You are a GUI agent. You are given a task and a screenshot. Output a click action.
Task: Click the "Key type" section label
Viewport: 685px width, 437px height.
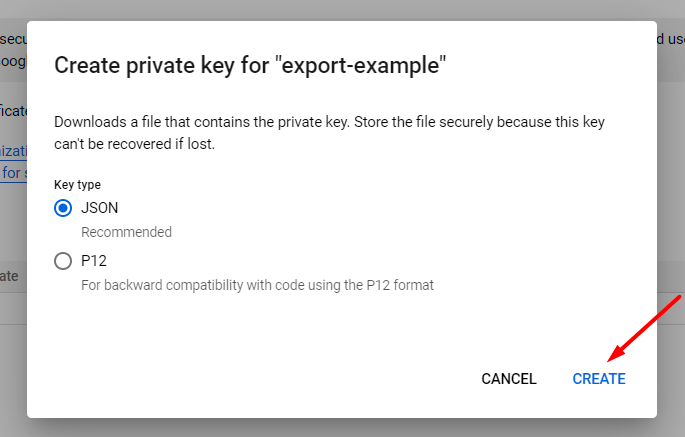point(77,185)
